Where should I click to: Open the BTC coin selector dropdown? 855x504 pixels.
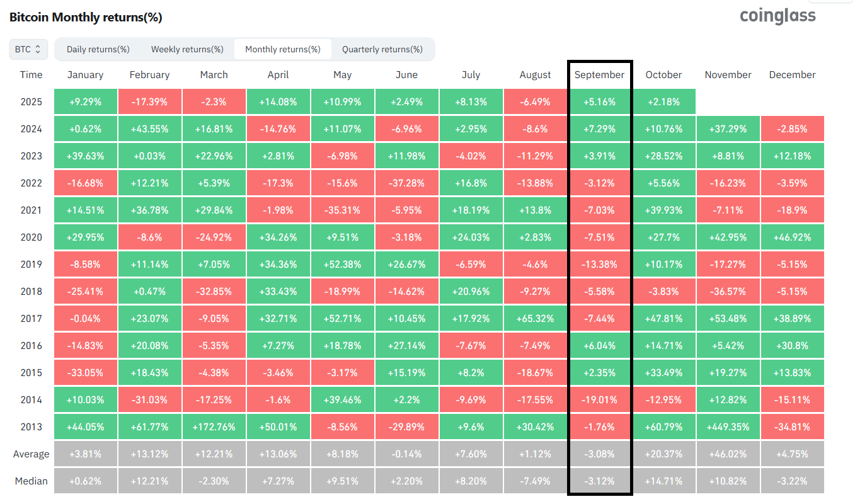coord(28,49)
